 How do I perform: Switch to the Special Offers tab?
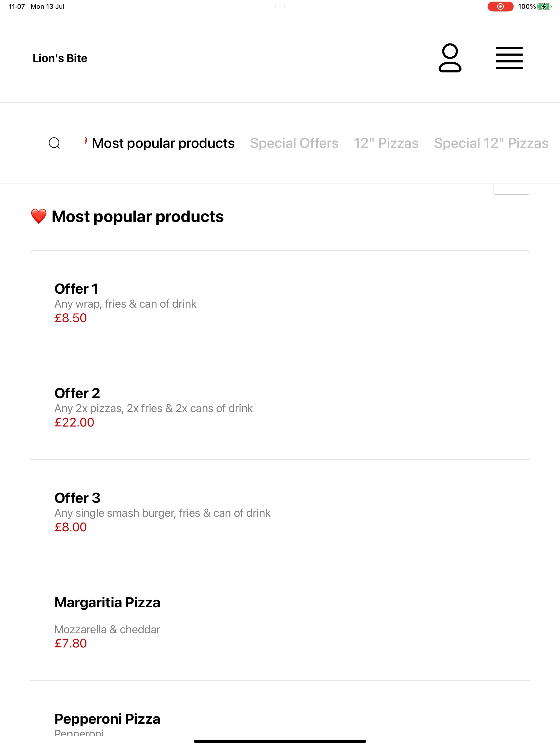[x=294, y=143]
